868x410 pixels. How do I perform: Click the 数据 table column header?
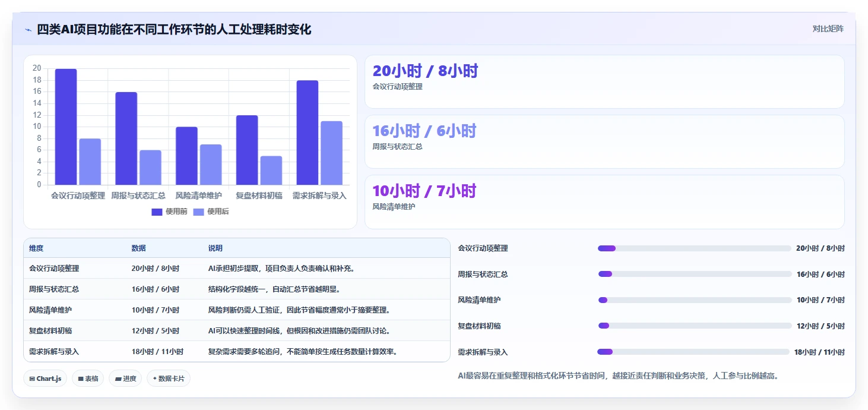point(139,248)
